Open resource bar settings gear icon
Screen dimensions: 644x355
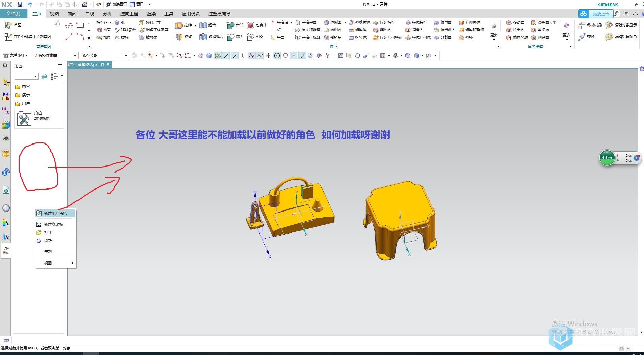click(x=5, y=65)
